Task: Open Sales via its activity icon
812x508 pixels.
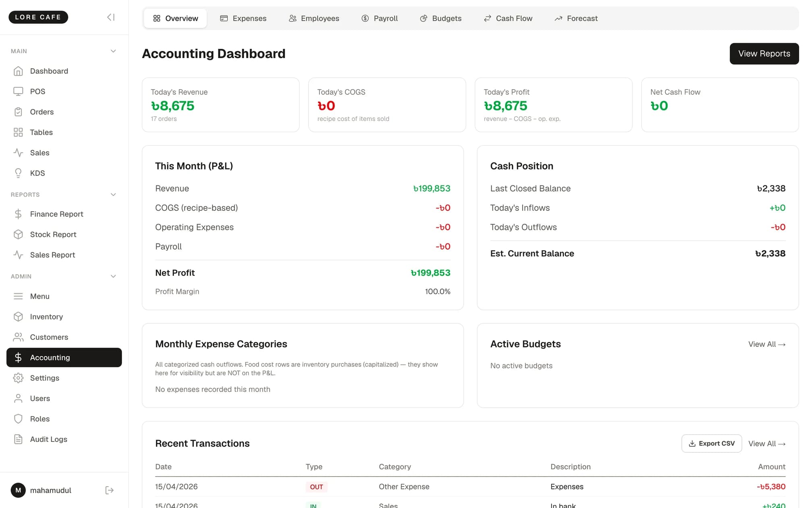Action: pyautogui.click(x=18, y=153)
